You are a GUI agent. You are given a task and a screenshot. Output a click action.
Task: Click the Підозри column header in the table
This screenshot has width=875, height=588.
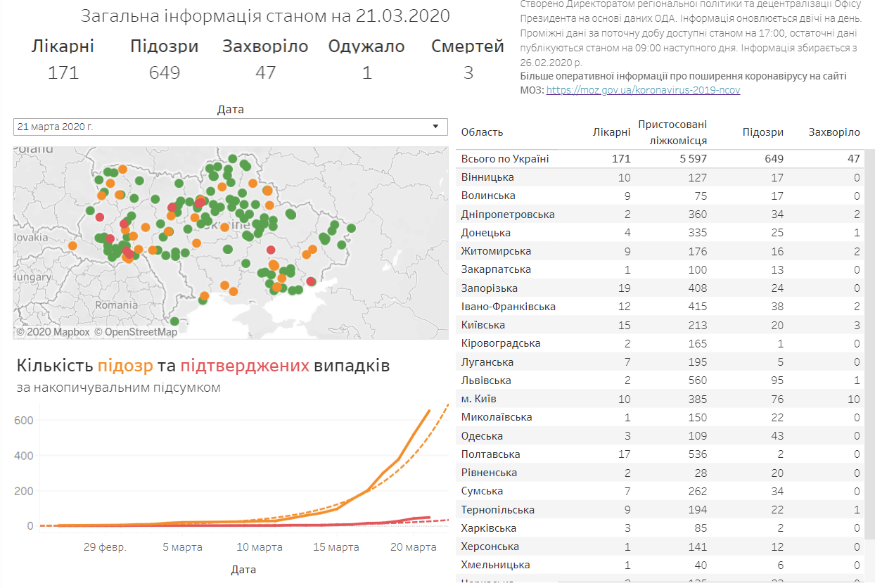[762, 132]
